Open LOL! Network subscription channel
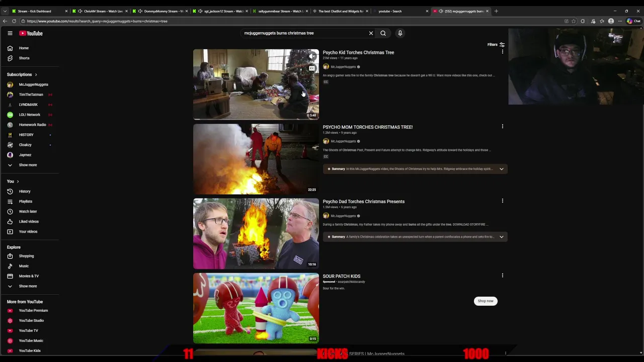 pyautogui.click(x=30, y=115)
